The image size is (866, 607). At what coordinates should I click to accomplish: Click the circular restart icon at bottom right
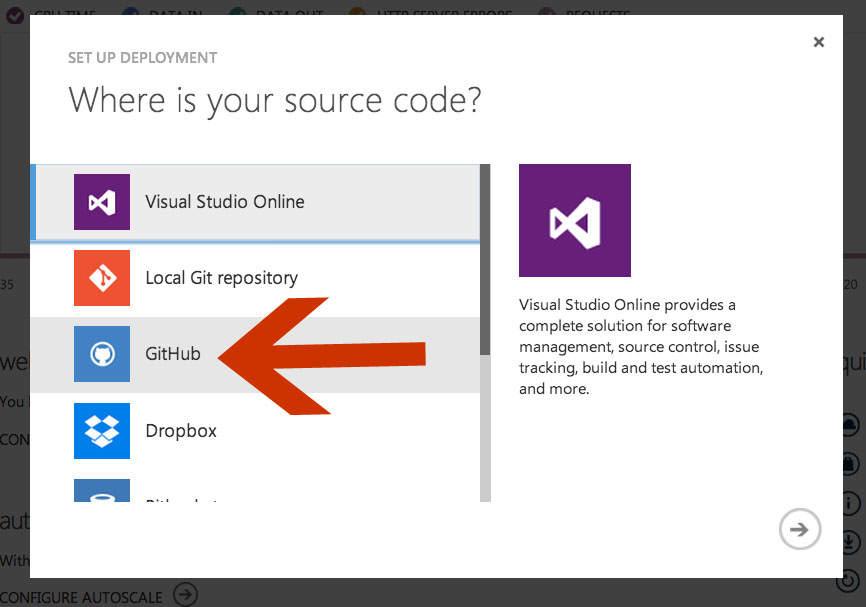(x=848, y=581)
